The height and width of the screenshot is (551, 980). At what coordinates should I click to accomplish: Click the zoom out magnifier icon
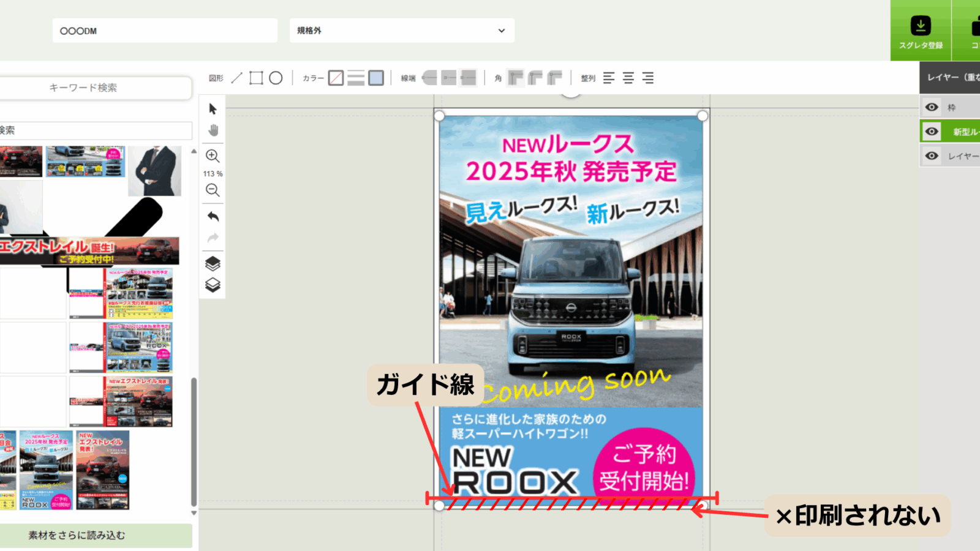click(213, 190)
